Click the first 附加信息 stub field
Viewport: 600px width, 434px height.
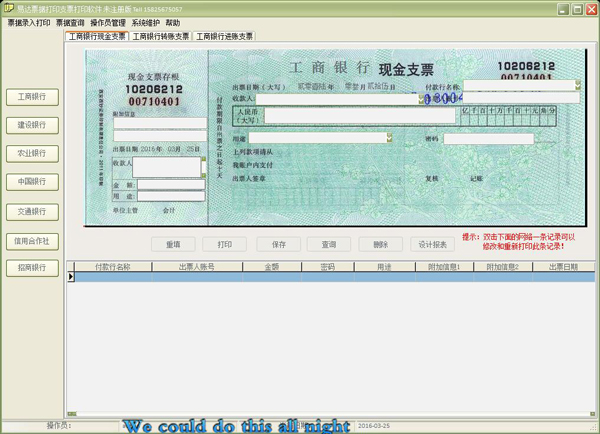click(160, 123)
